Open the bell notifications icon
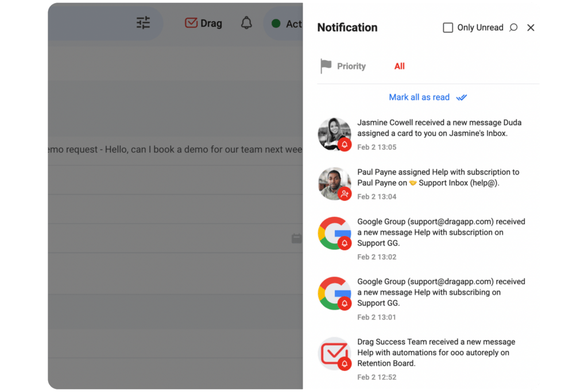588x392 pixels. click(x=246, y=23)
